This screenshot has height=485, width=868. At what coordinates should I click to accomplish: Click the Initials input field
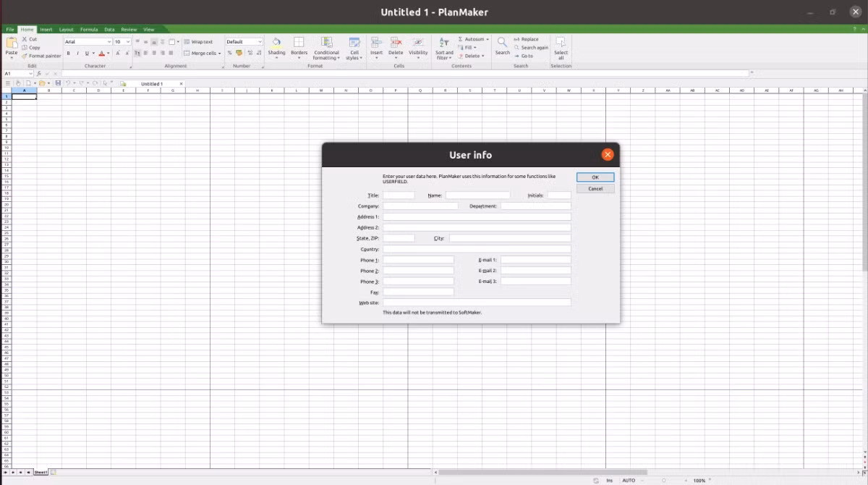559,195
